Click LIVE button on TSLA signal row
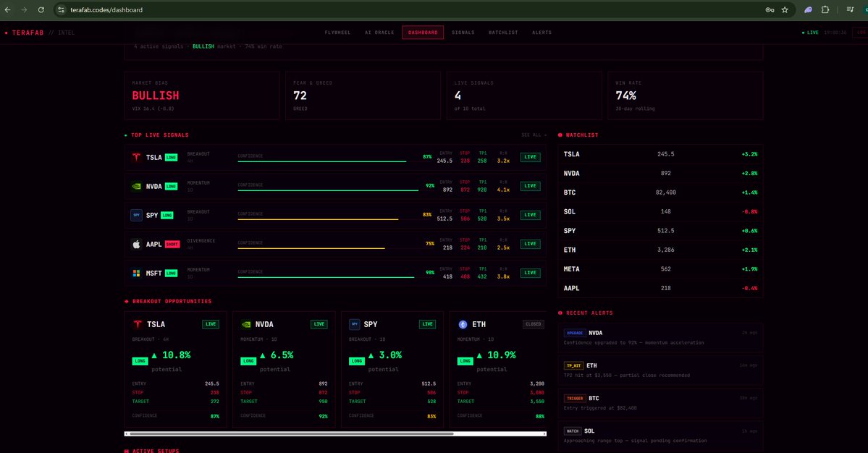The image size is (868, 453). click(531, 157)
